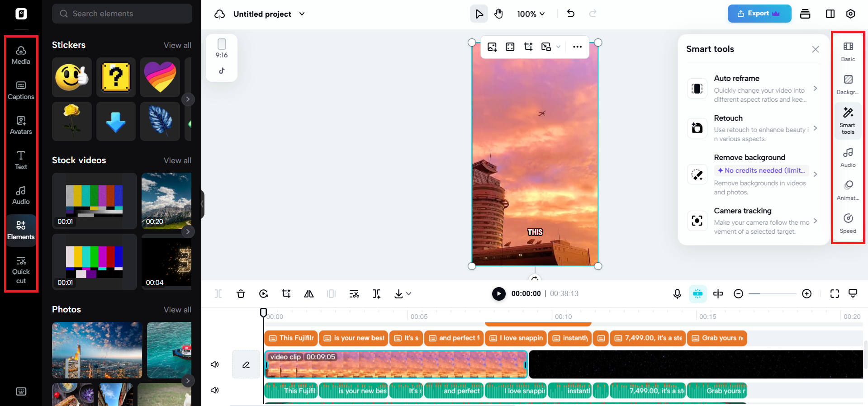Screen dimensions: 868x406
Task: Select the thumbs-up smiley sticker
Action: pyautogui.click(x=72, y=77)
